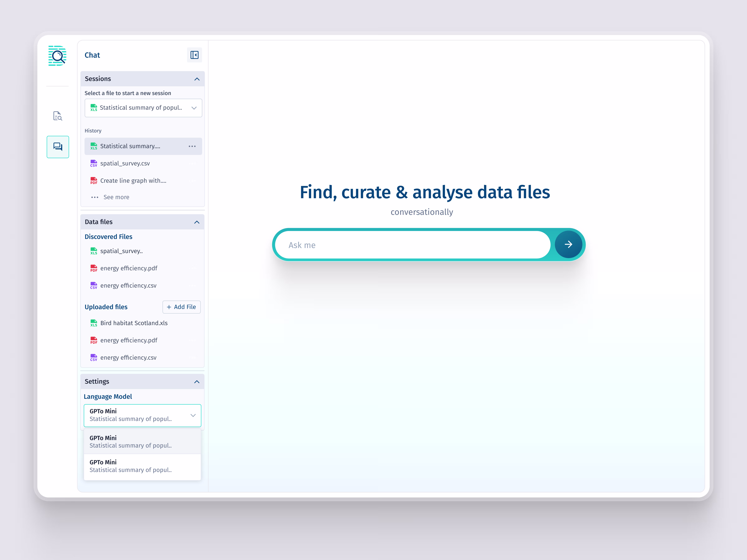Select the chat sidebar icon
The width and height of the screenshot is (747, 560).
pyautogui.click(x=58, y=147)
